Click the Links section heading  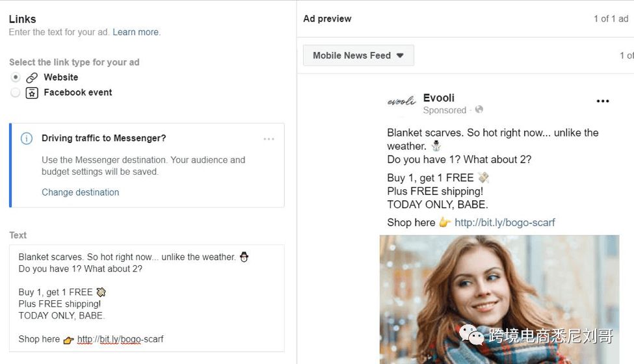click(22, 19)
